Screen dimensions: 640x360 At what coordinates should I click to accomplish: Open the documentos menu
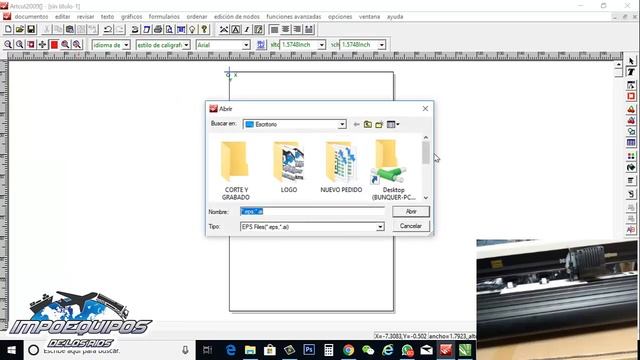coord(31,17)
